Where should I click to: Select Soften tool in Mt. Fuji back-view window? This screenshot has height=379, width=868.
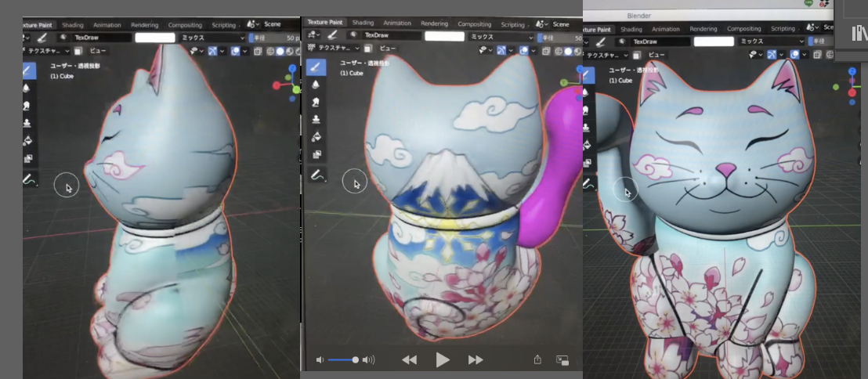(x=316, y=85)
